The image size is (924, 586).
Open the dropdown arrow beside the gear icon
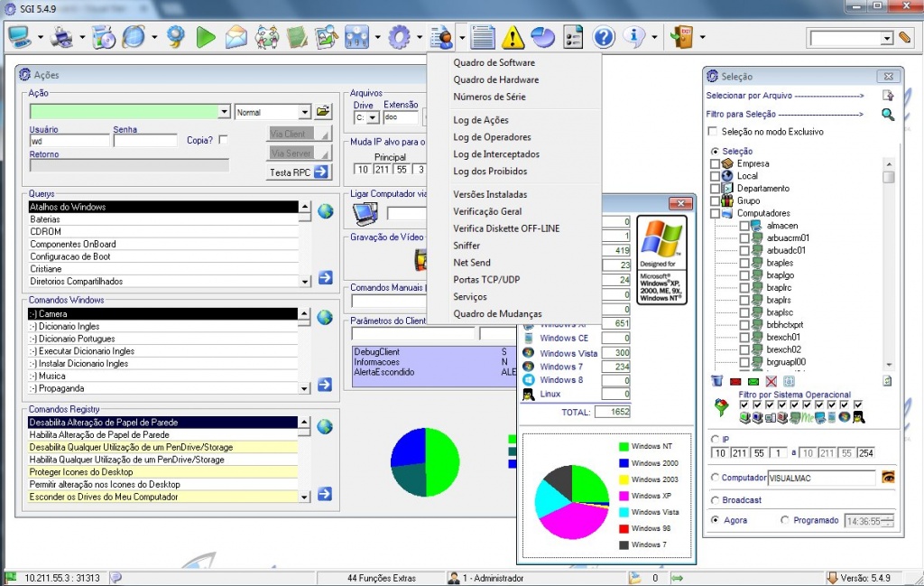click(420, 38)
